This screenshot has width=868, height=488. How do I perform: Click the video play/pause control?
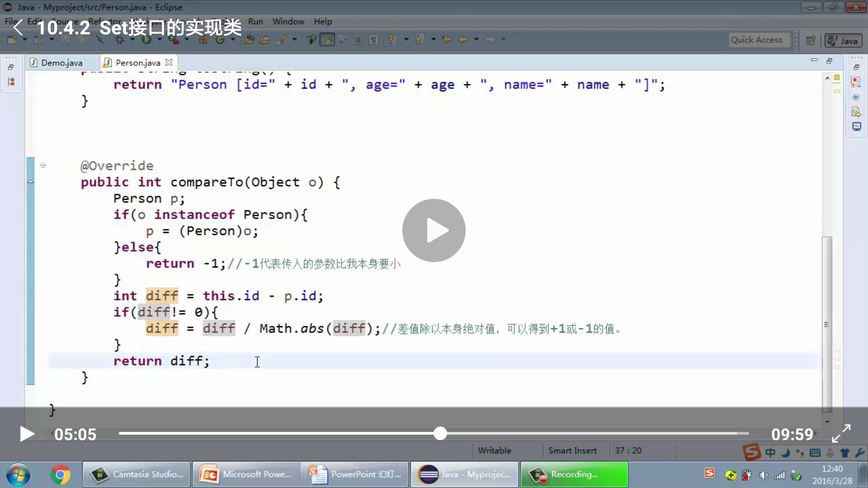27,434
